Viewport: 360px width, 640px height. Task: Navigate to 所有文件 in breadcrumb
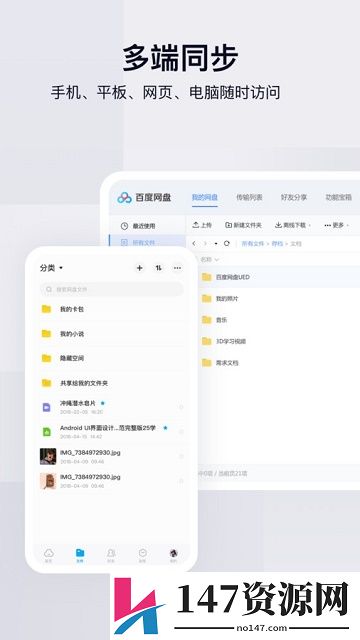(x=253, y=244)
